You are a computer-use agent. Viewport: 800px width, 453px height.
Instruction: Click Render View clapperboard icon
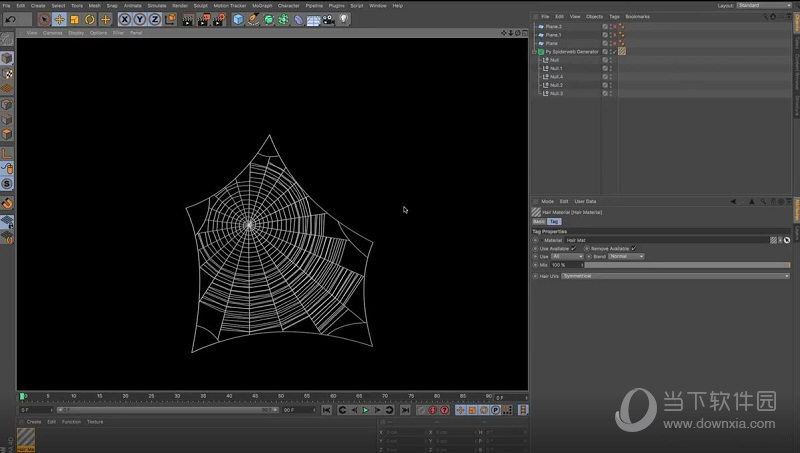tap(188, 19)
